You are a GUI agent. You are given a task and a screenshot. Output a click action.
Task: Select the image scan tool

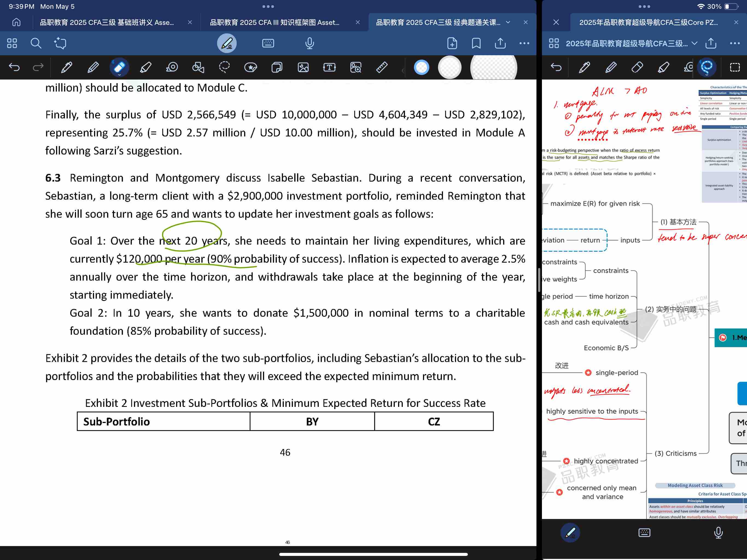pos(356,67)
